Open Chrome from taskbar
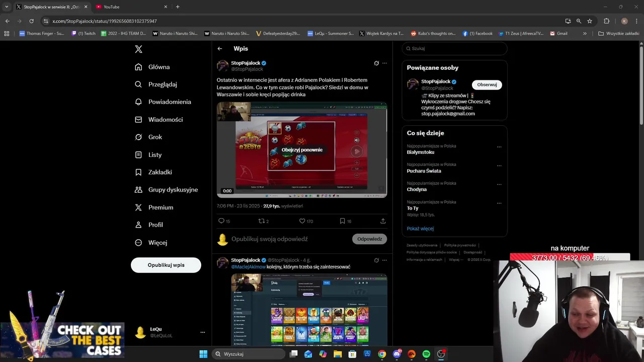This screenshot has height=362, width=644. click(x=382, y=354)
